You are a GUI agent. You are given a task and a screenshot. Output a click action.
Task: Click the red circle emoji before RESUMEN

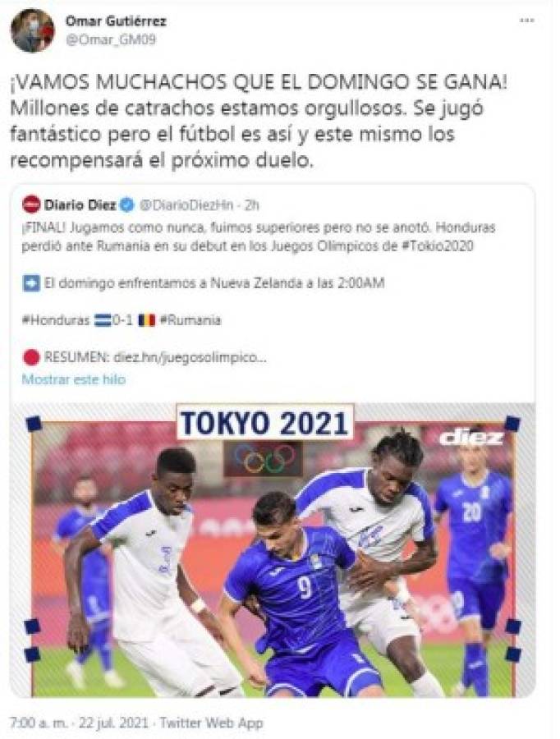[31, 358]
